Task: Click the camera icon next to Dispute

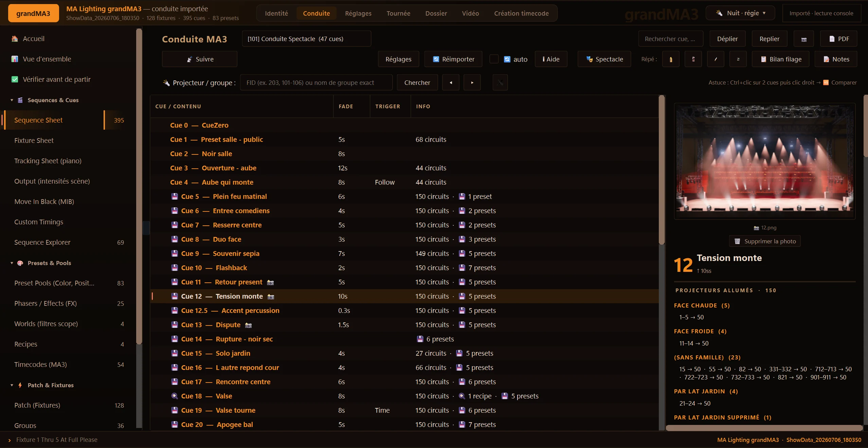Action: click(249, 325)
